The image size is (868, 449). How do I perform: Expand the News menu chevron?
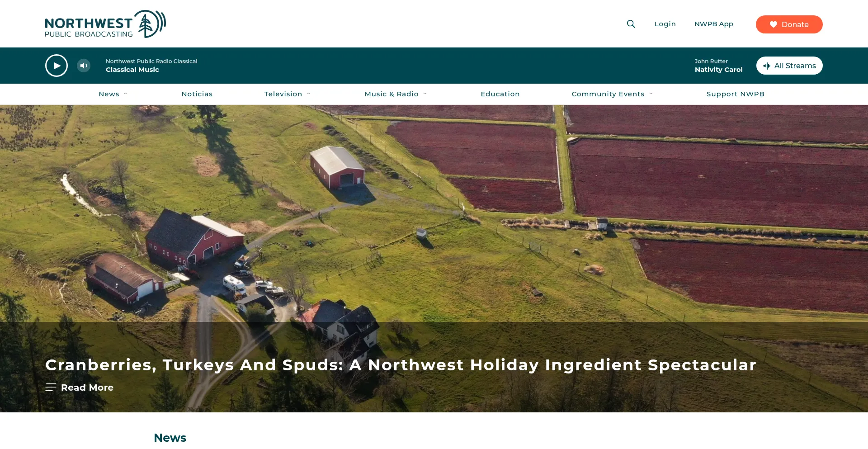coord(126,94)
